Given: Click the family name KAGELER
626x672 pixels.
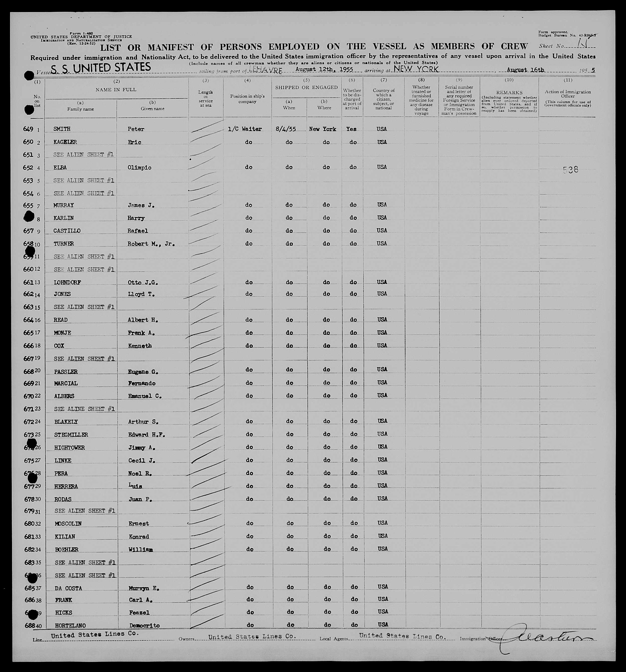Looking at the screenshot, I should pos(65,142).
